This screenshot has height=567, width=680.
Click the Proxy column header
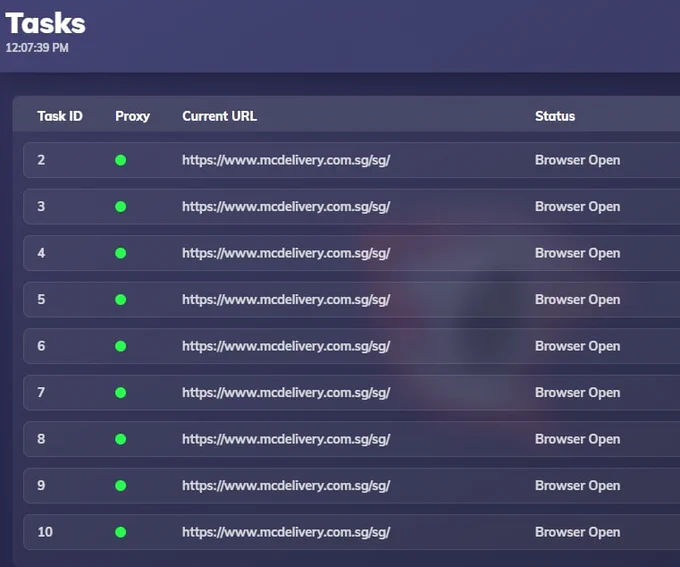[132, 117]
